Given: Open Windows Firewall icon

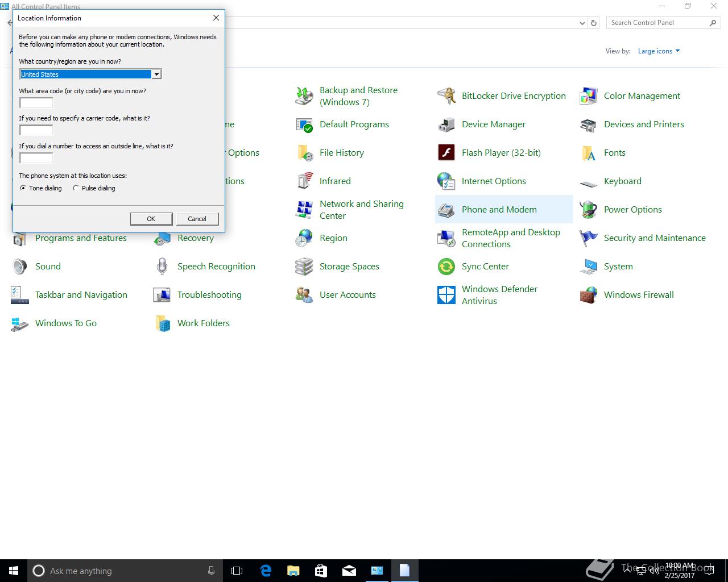Looking at the screenshot, I should click(589, 295).
